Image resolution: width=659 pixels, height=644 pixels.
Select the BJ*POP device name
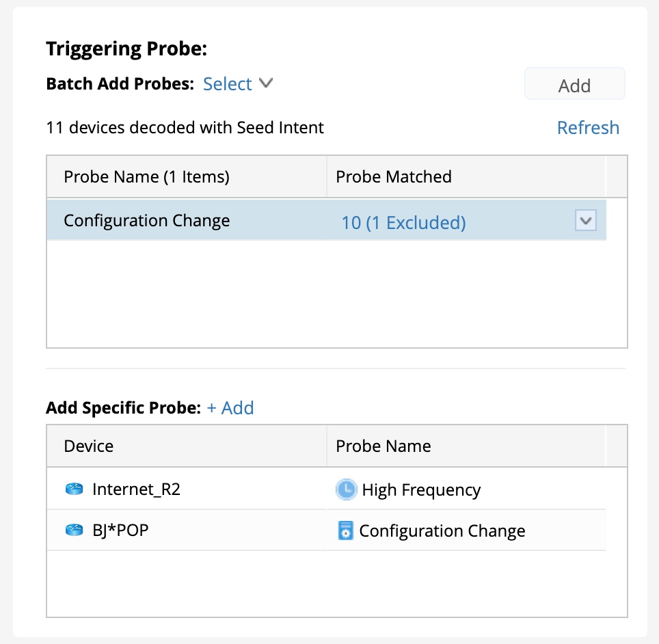pyautogui.click(x=120, y=531)
